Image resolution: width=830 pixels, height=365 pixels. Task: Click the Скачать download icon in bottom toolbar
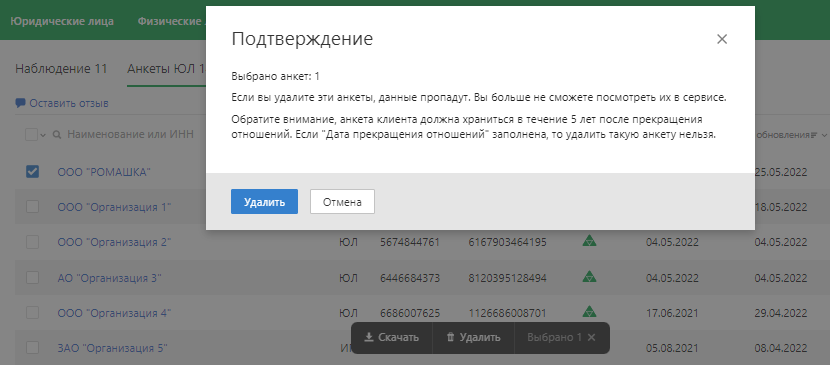369,337
